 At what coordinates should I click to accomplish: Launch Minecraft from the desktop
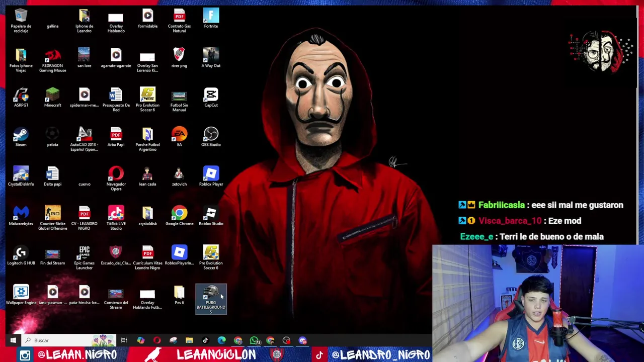(x=52, y=98)
